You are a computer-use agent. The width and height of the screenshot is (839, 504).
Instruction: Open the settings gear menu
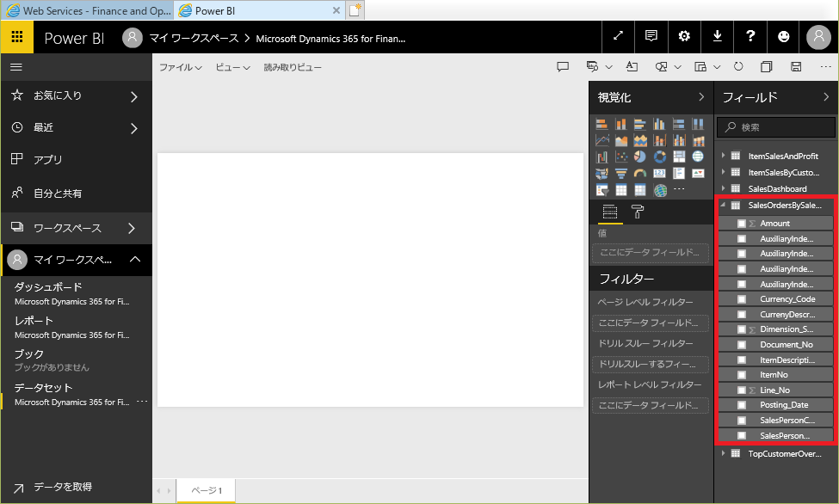pos(684,36)
